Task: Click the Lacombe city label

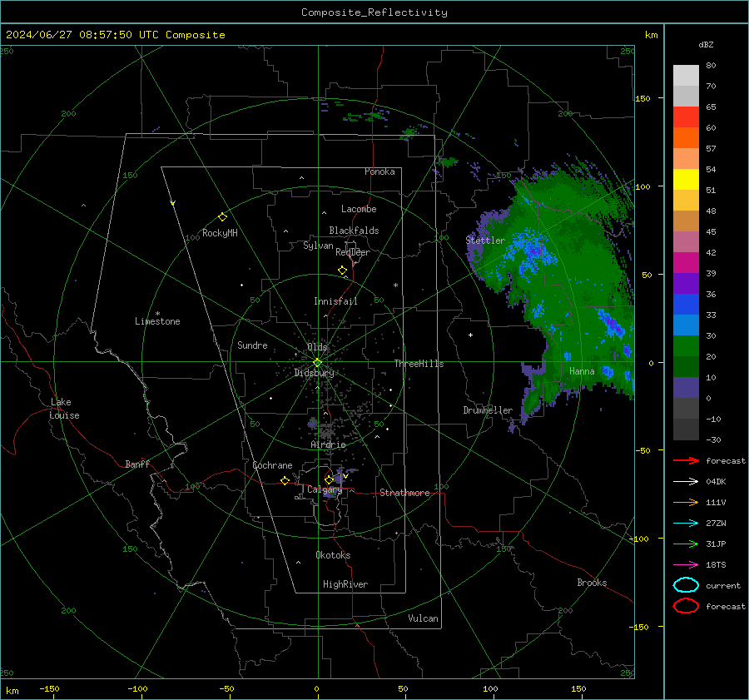Action: (x=359, y=209)
